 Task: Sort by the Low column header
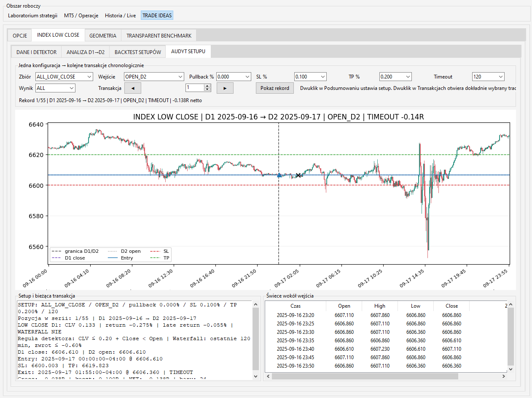pos(416,306)
